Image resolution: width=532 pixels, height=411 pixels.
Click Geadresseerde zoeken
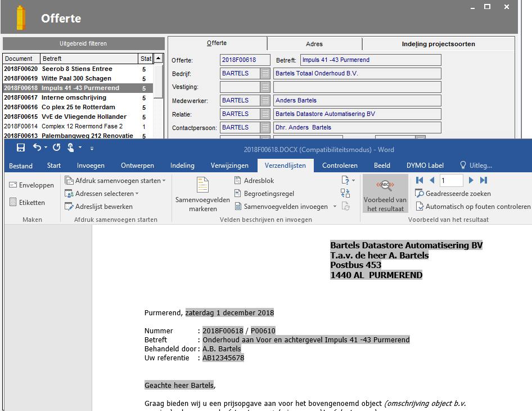point(453,194)
